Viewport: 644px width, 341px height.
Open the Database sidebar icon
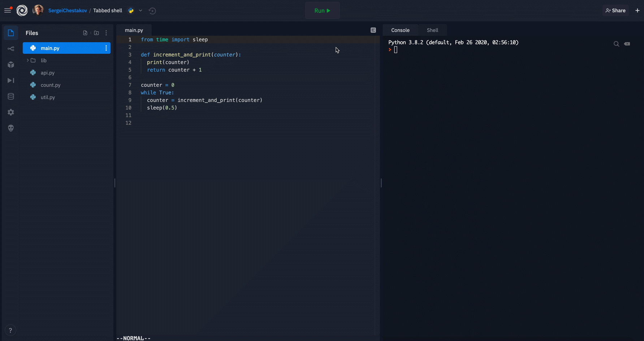click(x=11, y=96)
